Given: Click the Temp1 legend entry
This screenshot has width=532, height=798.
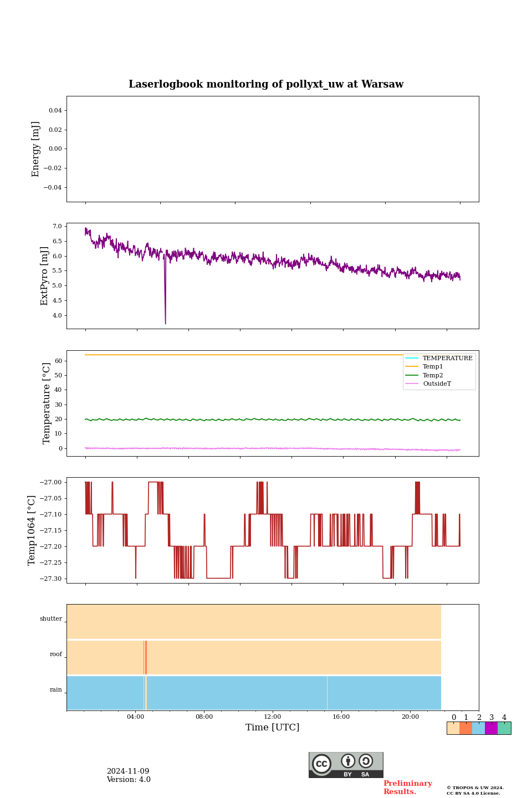Looking at the screenshot, I should pos(424,367).
